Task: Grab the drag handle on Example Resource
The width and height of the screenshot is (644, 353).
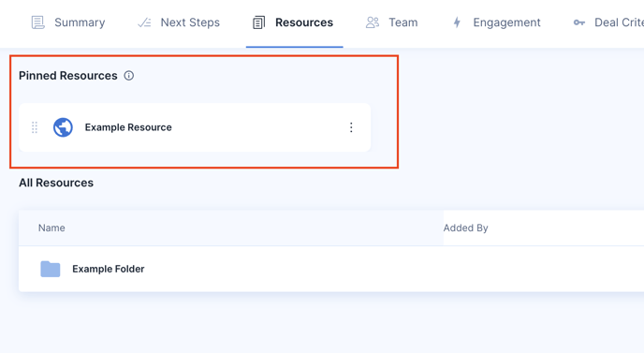Action: click(35, 127)
